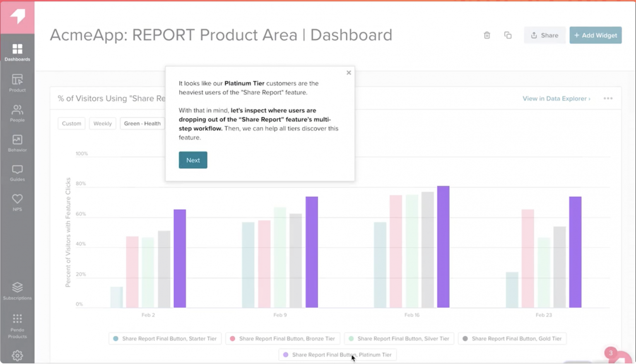636x364 pixels.
Task: Open the notification badge showing 3
Action: (610, 353)
